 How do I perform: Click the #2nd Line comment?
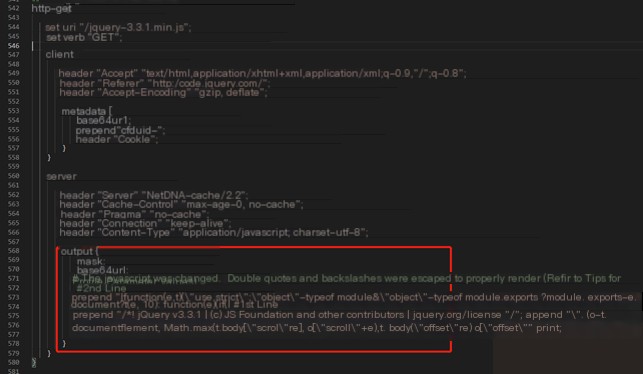pos(101,288)
